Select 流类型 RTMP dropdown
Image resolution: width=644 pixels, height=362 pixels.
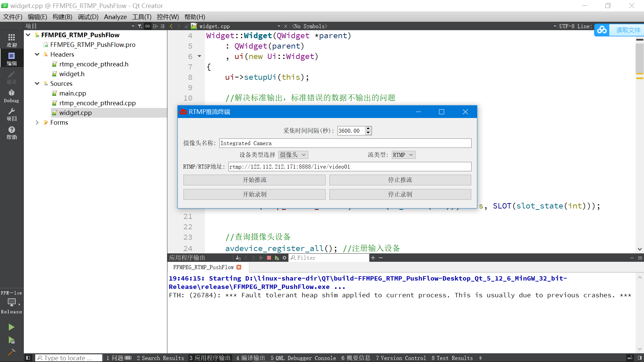pyautogui.click(x=402, y=155)
